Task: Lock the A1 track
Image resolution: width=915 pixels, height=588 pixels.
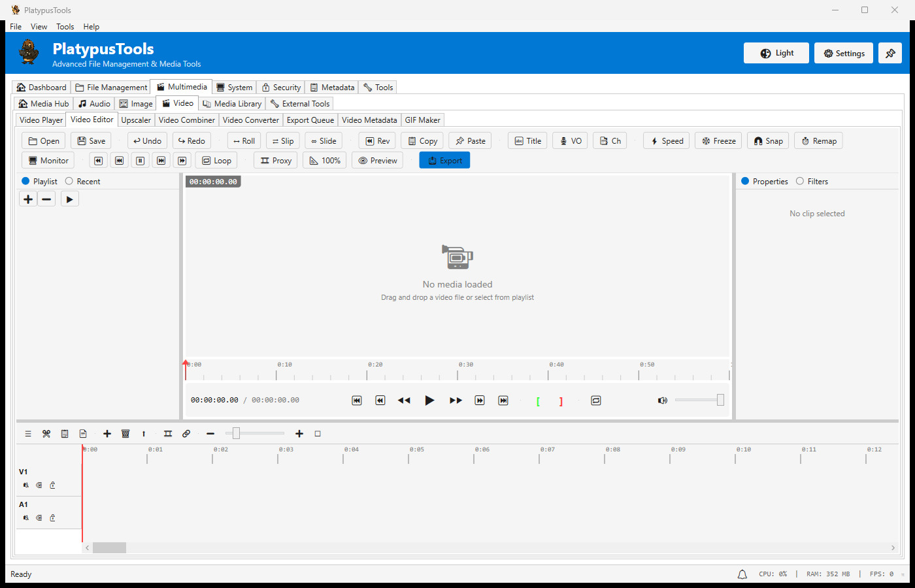Action: [52, 517]
